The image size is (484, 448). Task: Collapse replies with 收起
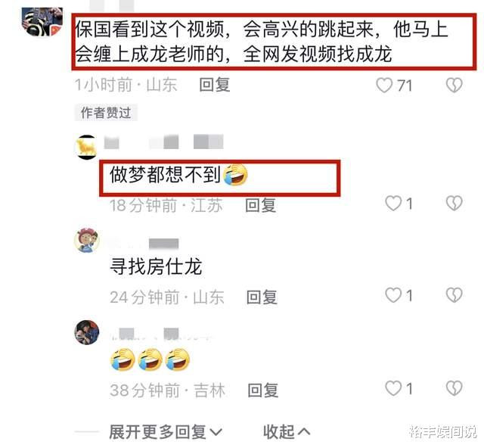287,431
